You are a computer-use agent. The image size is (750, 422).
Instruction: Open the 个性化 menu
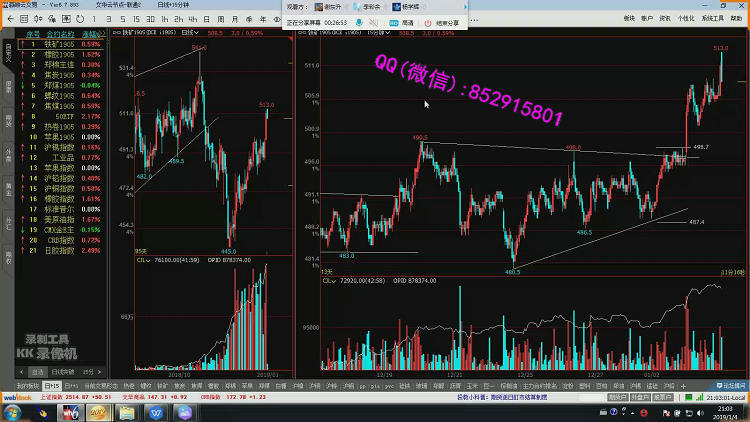click(685, 18)
